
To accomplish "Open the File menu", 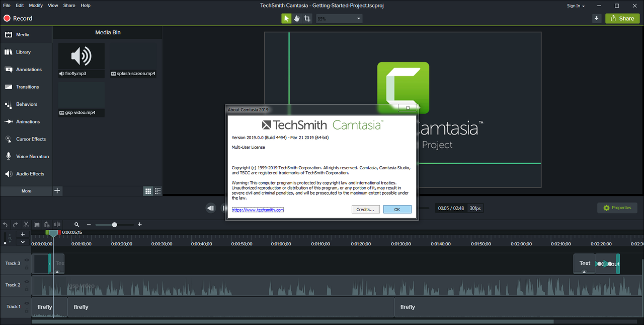I will click(7, 6).
